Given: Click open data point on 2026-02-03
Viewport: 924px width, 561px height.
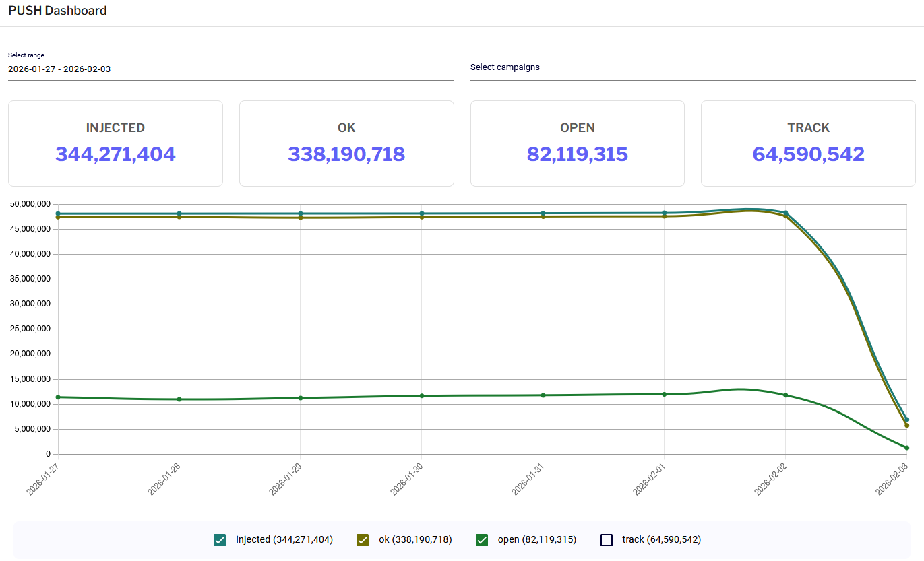Looking at the screenshot, I should [x=906, y=448].
